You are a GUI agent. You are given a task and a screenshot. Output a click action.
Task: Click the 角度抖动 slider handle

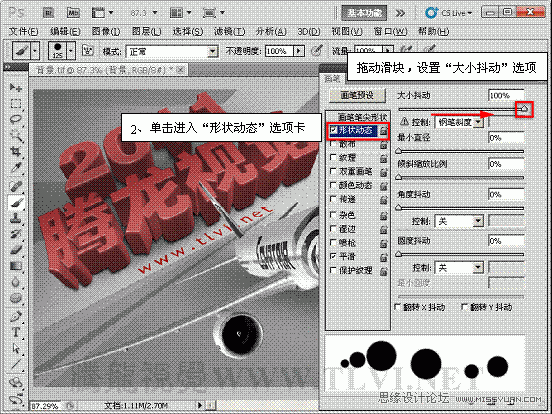click(x=399, y=208)
